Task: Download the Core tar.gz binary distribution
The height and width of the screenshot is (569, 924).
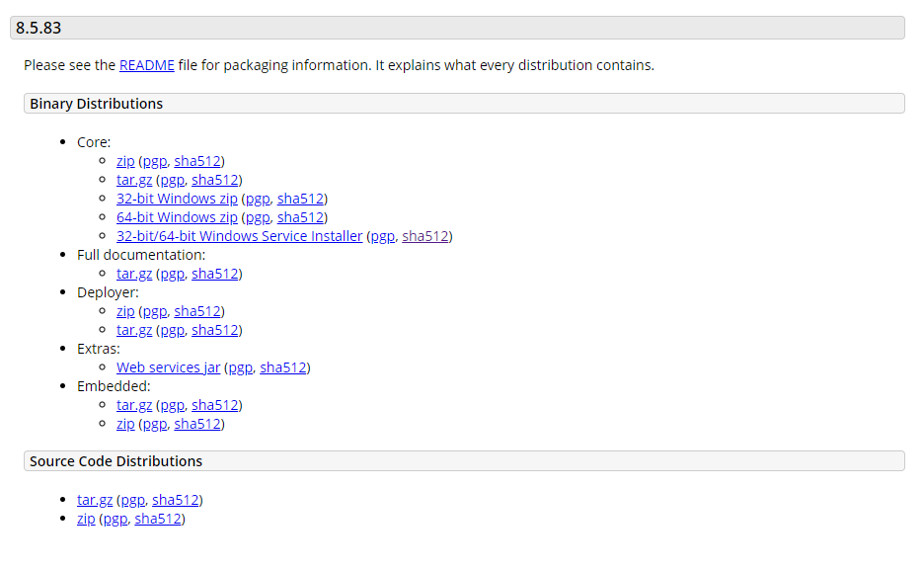Action: [134, 180]
